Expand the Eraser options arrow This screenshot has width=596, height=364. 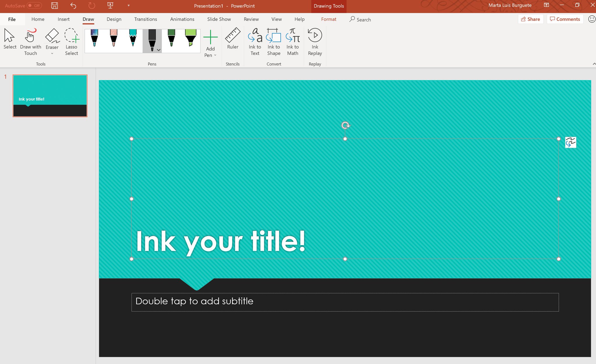(x=52, y=53)
